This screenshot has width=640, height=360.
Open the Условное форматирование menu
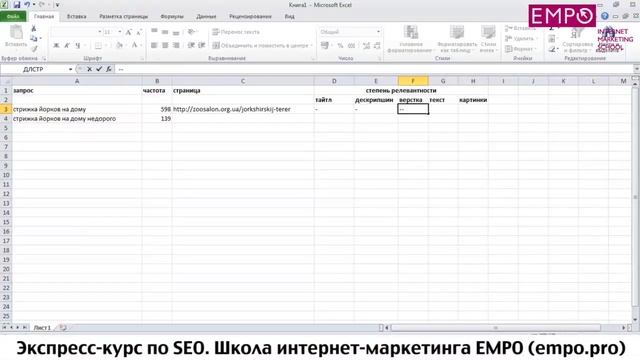click(x=410, y=39)
